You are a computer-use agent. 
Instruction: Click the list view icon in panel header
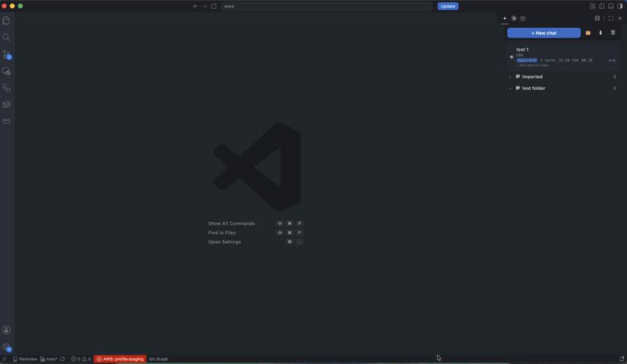point(597,18)
